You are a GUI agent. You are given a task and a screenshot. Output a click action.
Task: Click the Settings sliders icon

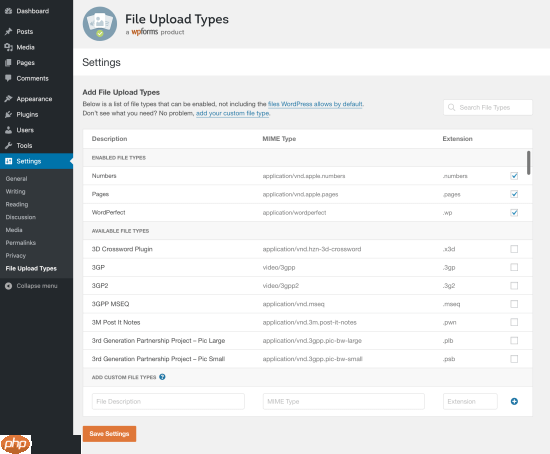[8, 161]
